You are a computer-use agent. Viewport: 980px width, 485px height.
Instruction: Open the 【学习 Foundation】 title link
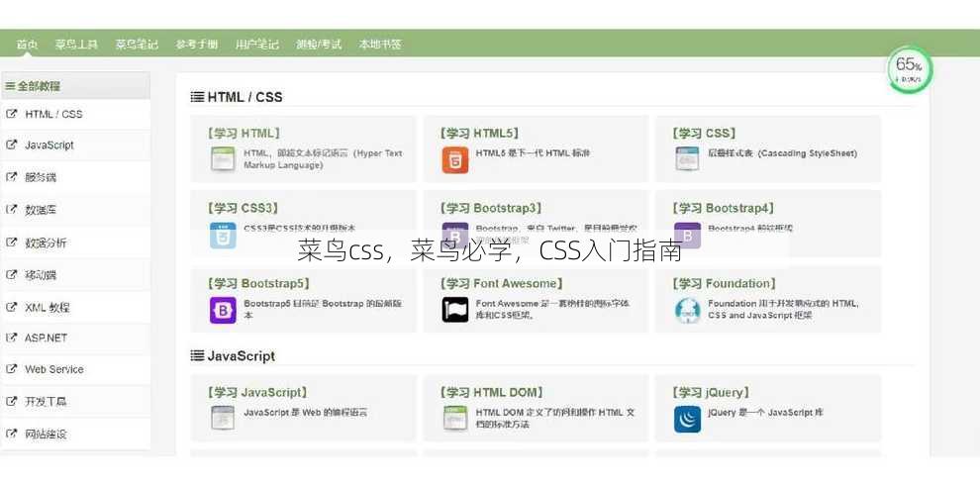(x=724, y=283)
